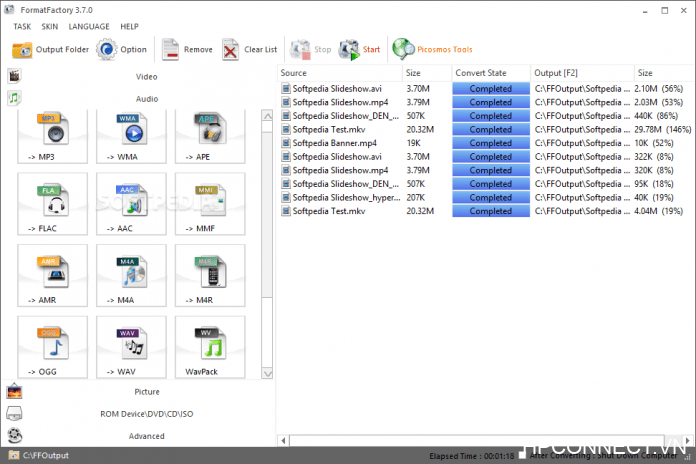The image size is (696, 464).
Task: Open the HELP menu
Action: 129,27
